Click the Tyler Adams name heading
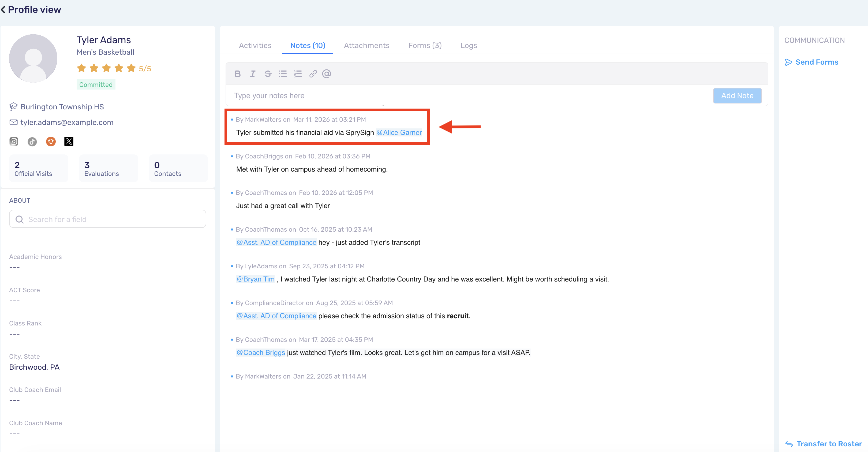 [x=104, y=40]
